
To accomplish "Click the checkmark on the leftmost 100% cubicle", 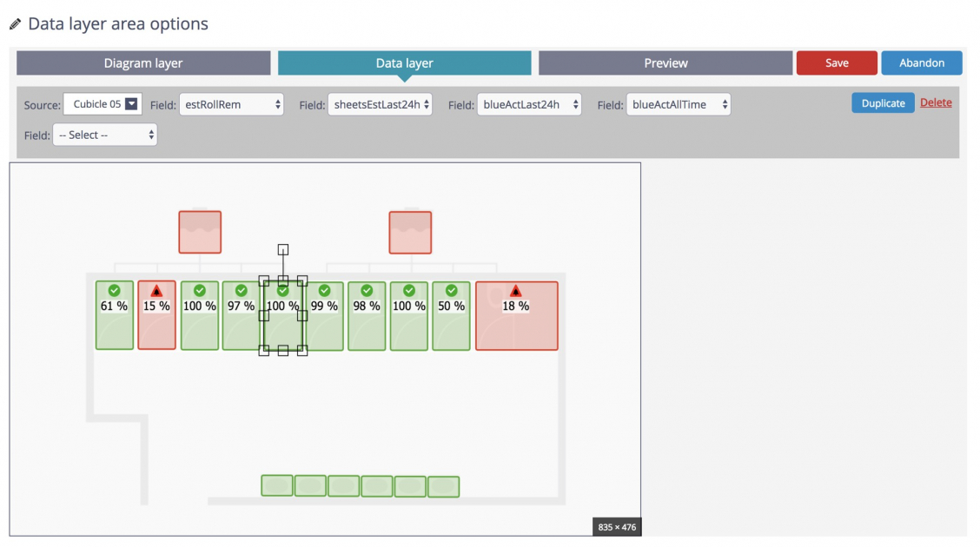I will tap(199, 291).
